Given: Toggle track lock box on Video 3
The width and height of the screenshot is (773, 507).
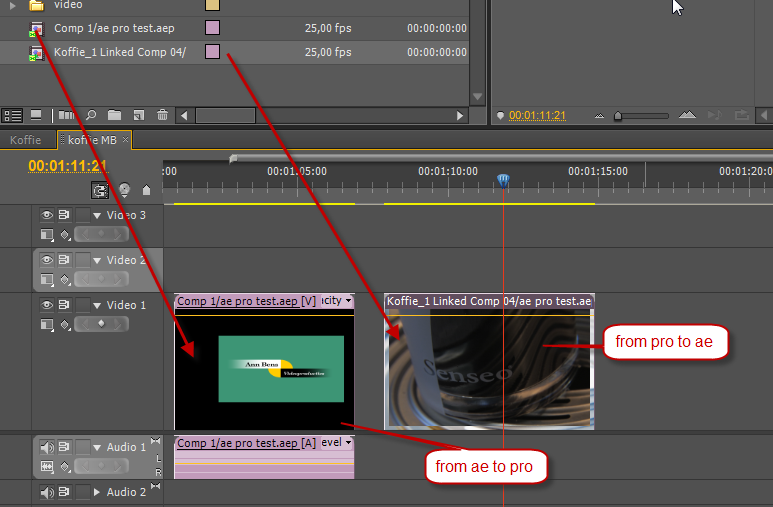Looking at the screenshot, I should [x=82, y=215].
